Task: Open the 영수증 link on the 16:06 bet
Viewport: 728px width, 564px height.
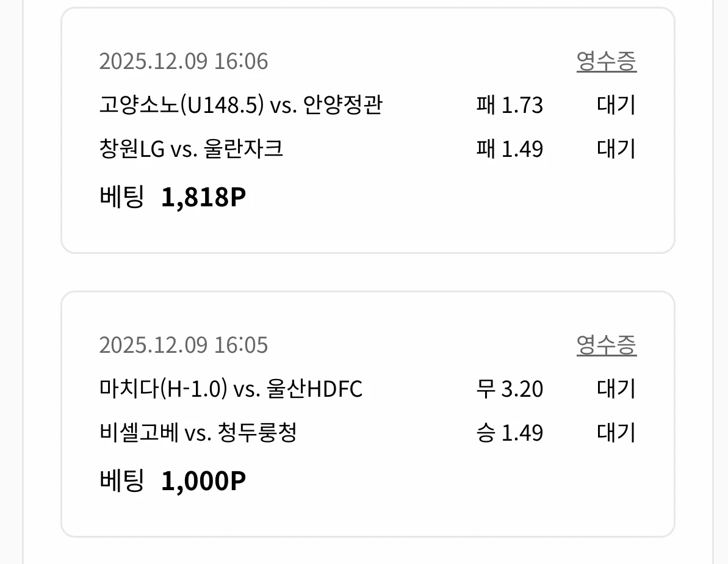Action: pyautogui.click(x=607, y=60)
